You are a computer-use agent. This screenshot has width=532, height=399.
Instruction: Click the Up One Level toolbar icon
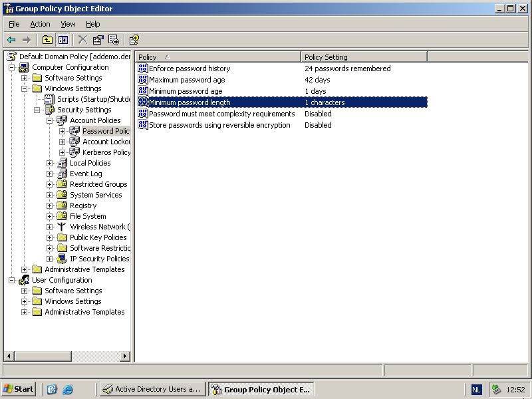point(48,40)
